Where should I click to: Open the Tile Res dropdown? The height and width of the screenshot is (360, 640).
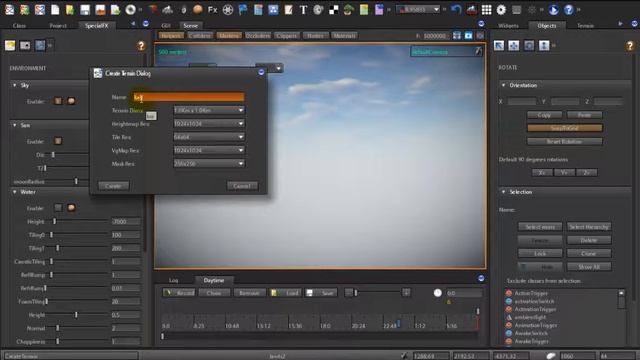click(209, 137)
